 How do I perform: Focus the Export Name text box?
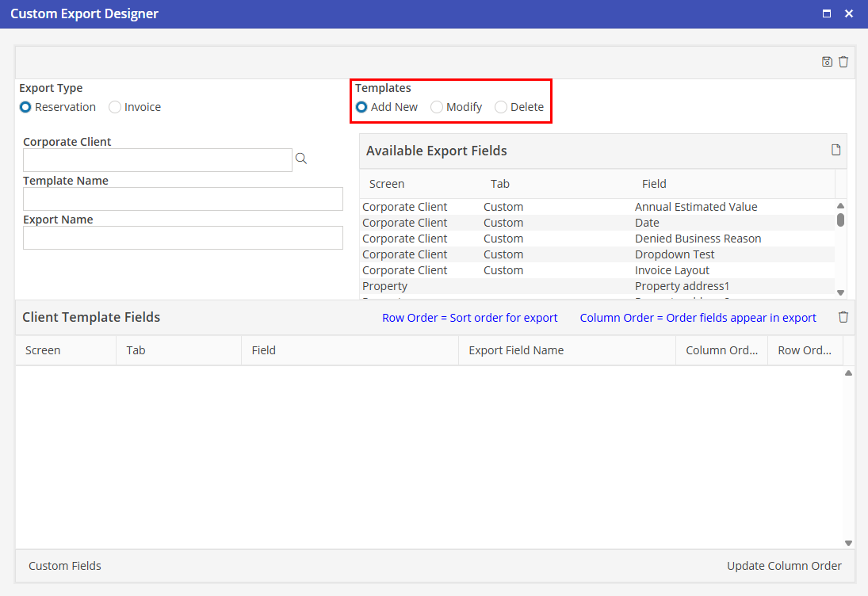pos(182,238)
